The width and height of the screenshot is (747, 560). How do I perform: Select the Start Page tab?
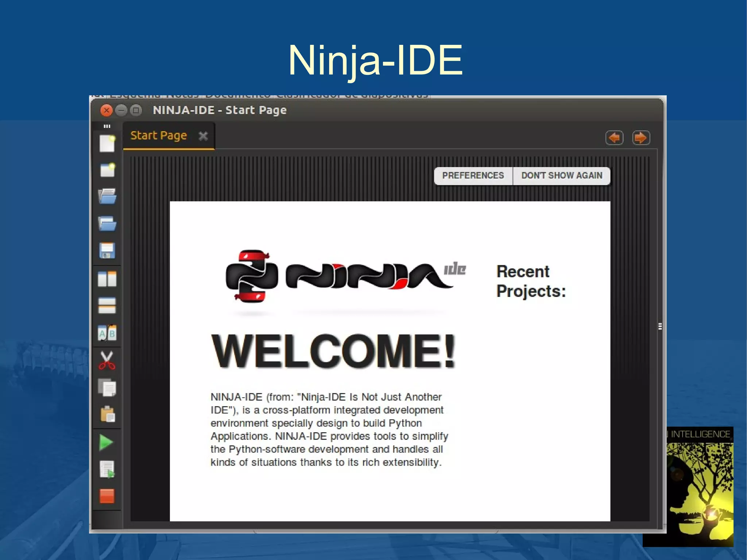[x=169, y=136]
